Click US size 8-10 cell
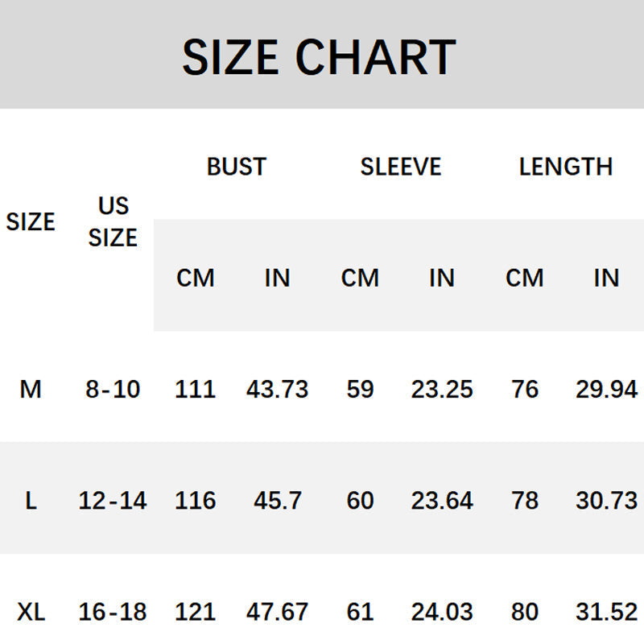The image size is (644, 644). pyautogui.click(x=113, y=389)
